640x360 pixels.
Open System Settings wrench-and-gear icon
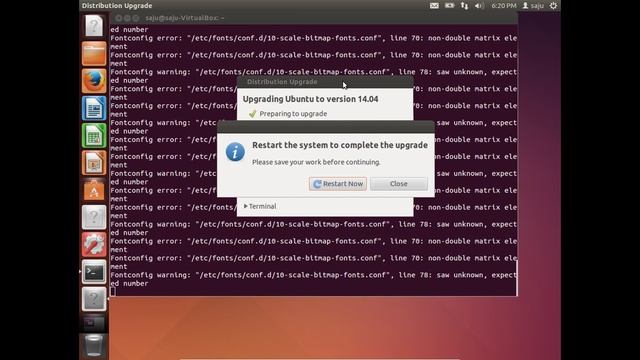pos(94,245)
